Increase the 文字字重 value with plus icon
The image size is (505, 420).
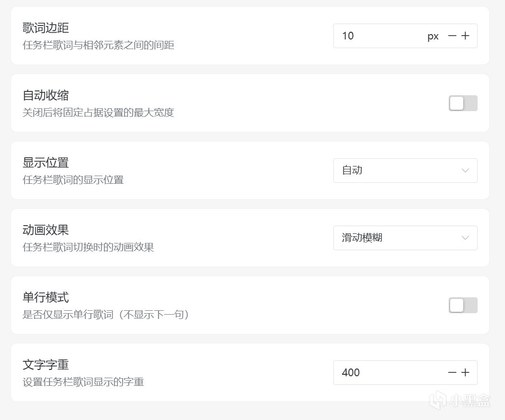coord(465,373)
